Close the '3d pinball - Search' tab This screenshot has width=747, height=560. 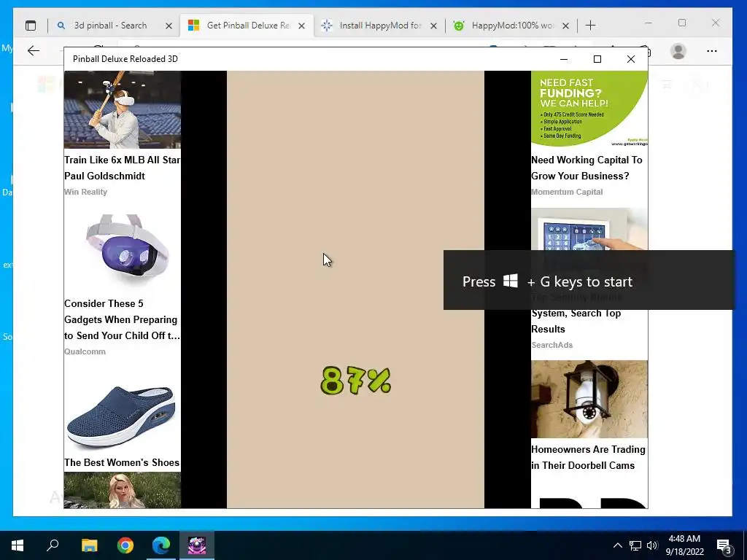169,26
